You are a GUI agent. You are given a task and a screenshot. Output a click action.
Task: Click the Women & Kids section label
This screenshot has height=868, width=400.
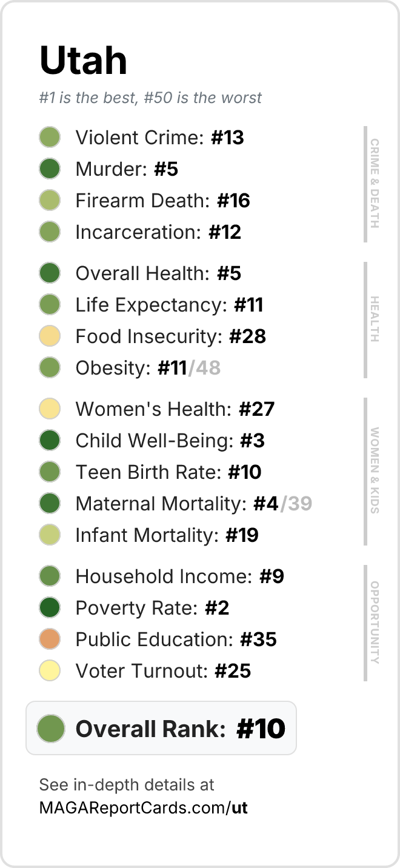[375, 471]
